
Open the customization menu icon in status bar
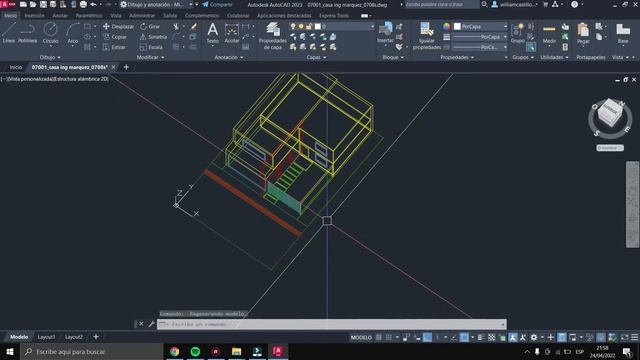pyautogui.click(x=635, y=337)
